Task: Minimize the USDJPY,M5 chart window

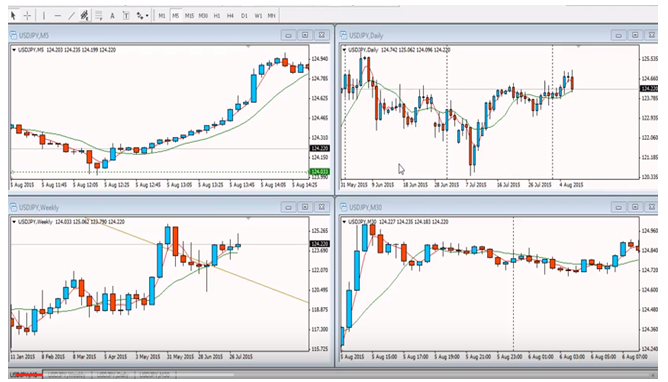Action: point(288,35)
